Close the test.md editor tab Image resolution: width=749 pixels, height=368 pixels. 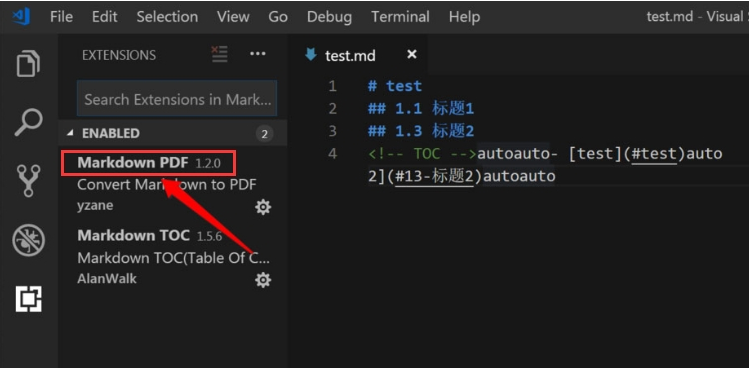(412, 54)
